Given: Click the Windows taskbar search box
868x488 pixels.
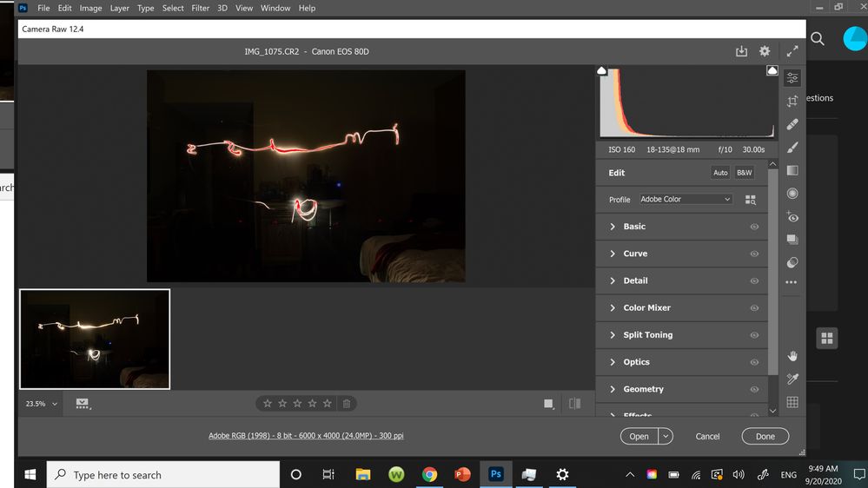Looking at the screenshot, I should pyautogui.click(x=163, y=475).
